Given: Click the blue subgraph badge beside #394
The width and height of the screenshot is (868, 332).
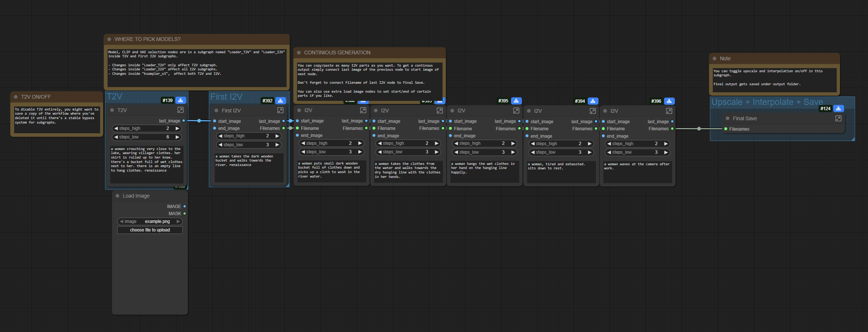Looking at the screenshot, I should click(x=593, y=101).
